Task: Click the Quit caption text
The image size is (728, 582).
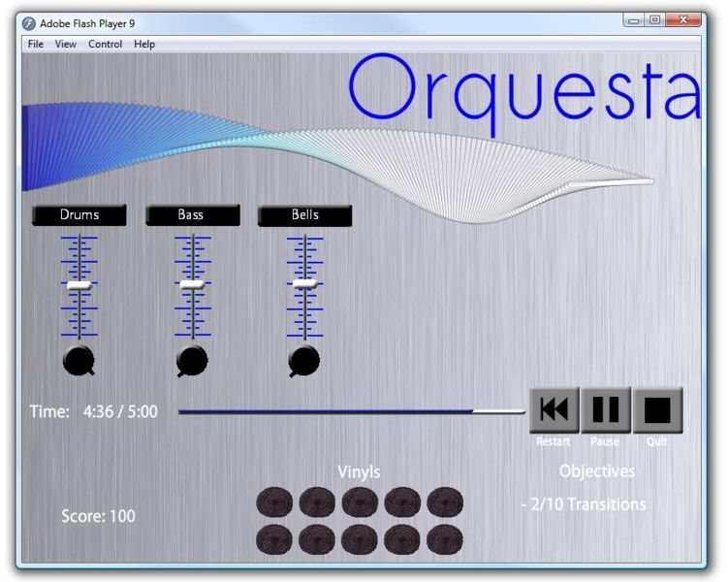Action: 657,441
